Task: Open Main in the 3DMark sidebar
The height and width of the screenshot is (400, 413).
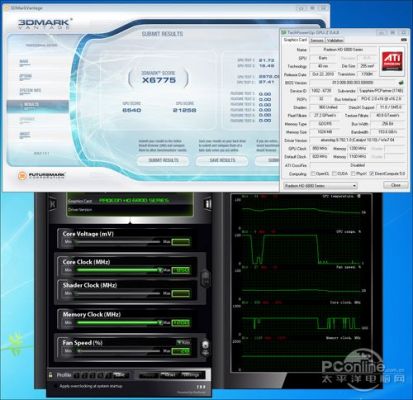Action: pyautogui.click(x=24, y=62)
